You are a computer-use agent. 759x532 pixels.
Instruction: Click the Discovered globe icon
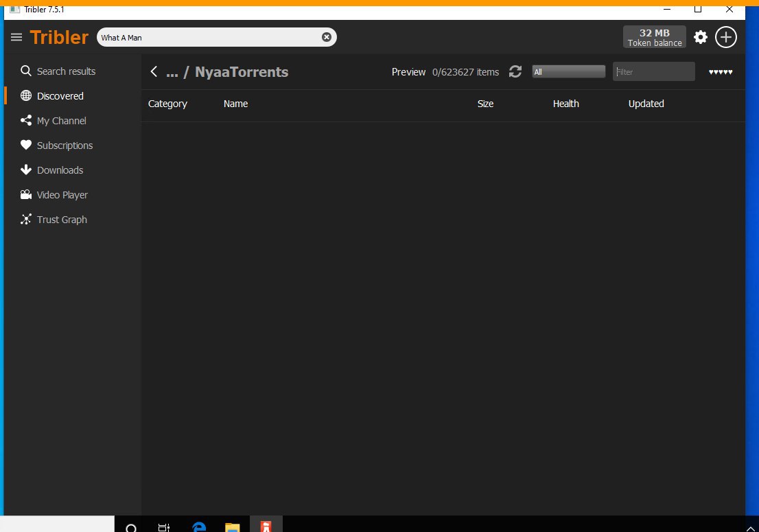click(25, 96)
